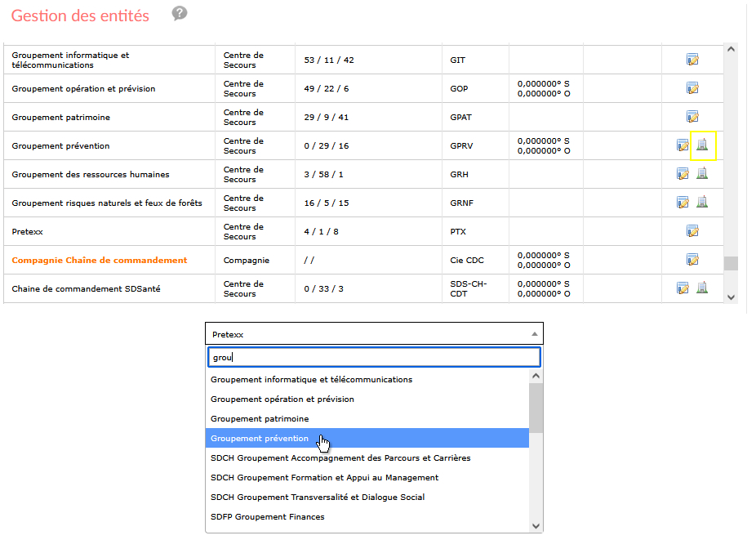
Task: Choose SDCH Groupement Accompagnement des Parcours et Carrières
Action: (367, 458)
